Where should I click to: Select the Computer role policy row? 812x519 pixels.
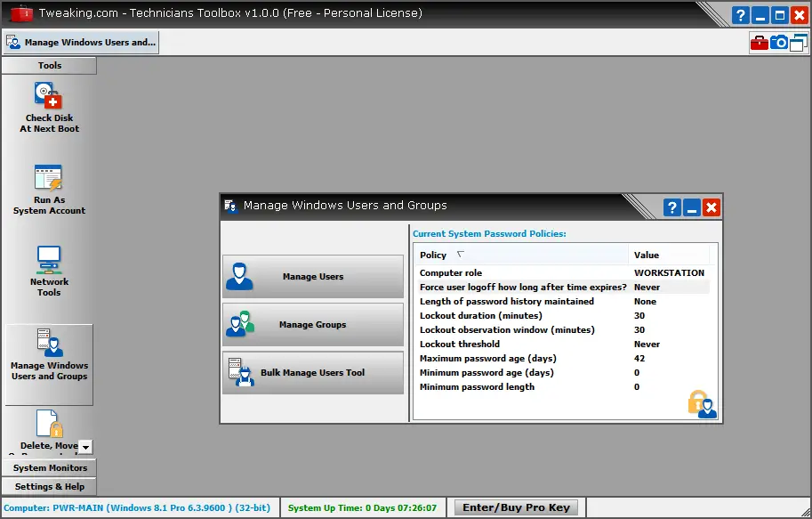click(x=562, y=272)
